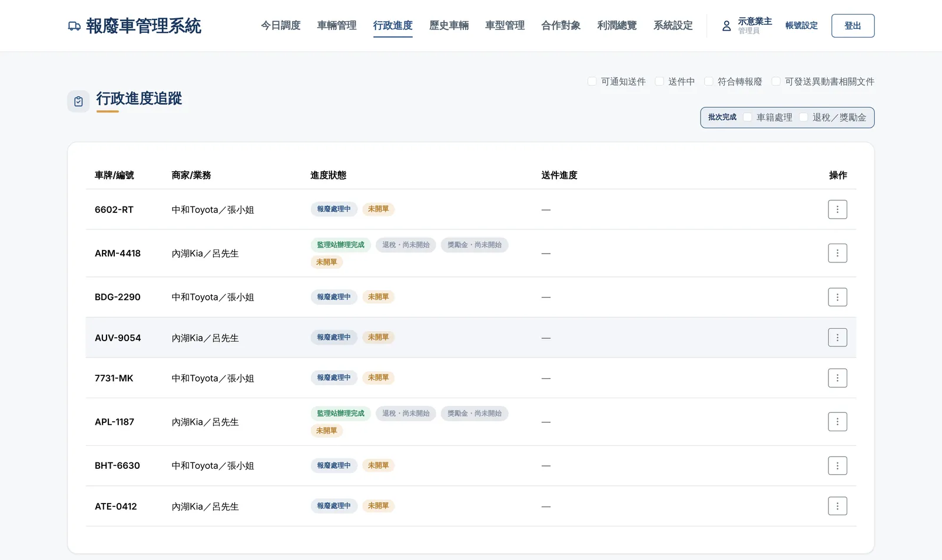The height and width of the screenshot is (560, 942).
Task: Click 中和Toyota／張小姐 in 7731-MK row
Action: pyautogui.click(x=213, y=378)
